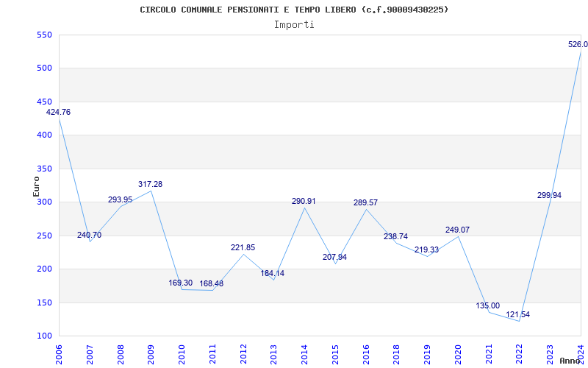
Task: Select the 135.00 value label
Action: coord(487,306)
